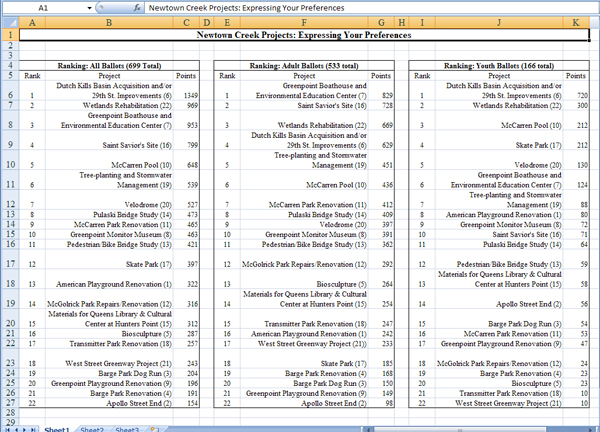Click the Insert Function fx icon

[135, 6]
